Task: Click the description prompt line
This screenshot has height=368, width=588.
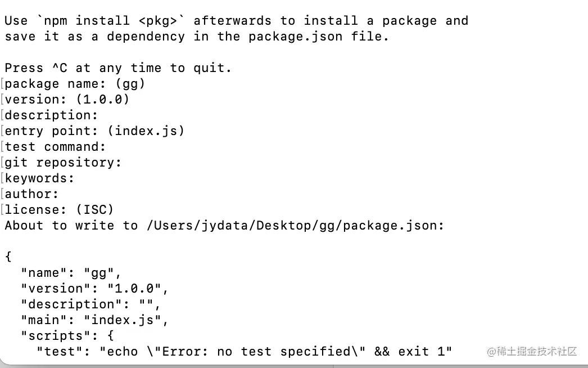Action: (51, 115)
